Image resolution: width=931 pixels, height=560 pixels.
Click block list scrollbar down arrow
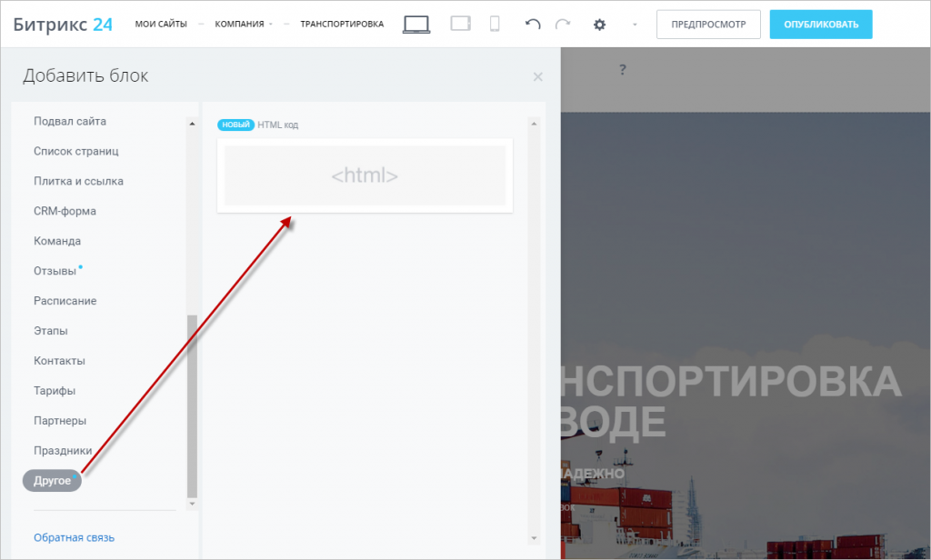pos(534,538)
